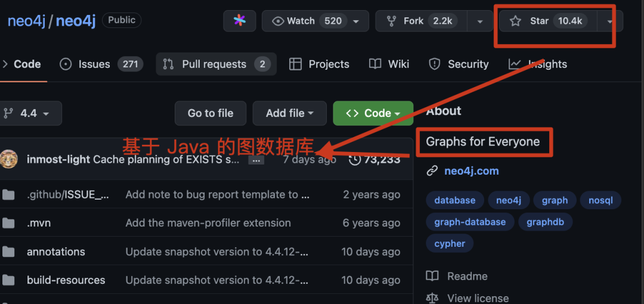Click the Issues count badge 271
This screenshot has height=304, width=644.
[130, 64]
